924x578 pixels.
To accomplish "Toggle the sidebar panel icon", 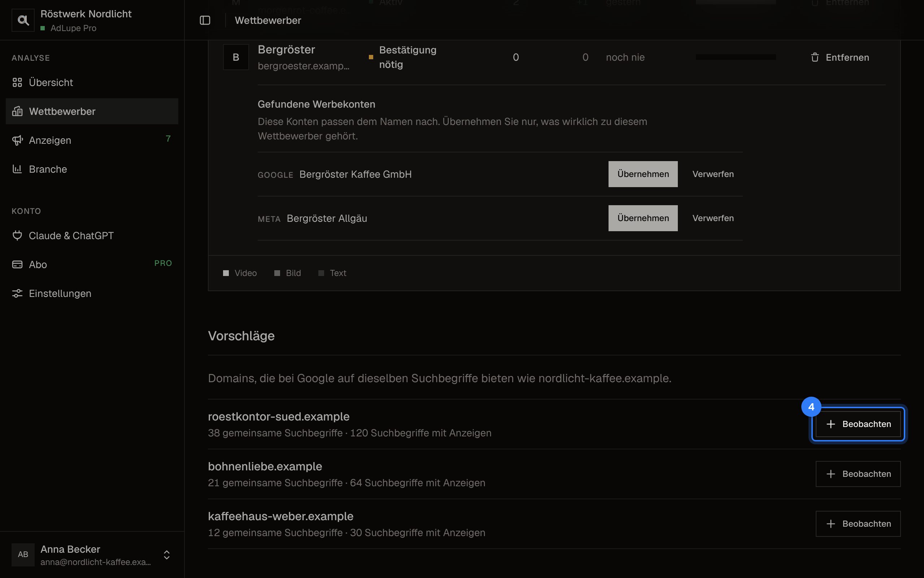I will pyautogui.click(x=205, y=20).
